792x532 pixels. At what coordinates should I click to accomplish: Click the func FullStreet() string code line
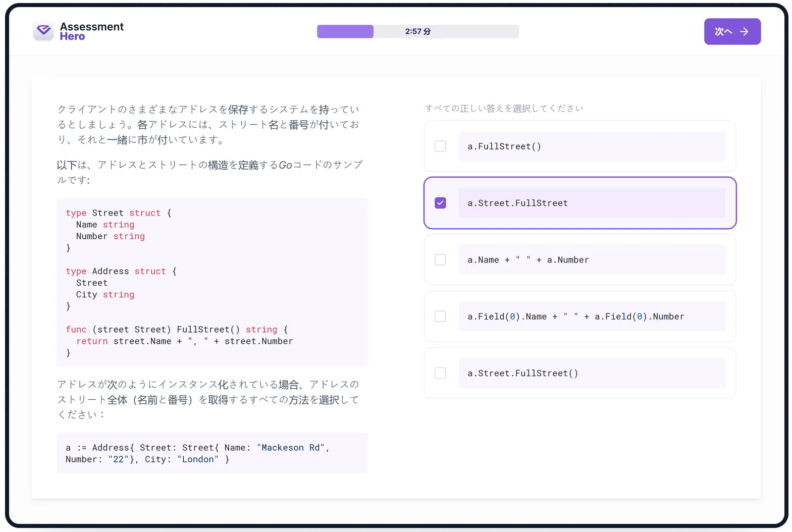(177, 330)
